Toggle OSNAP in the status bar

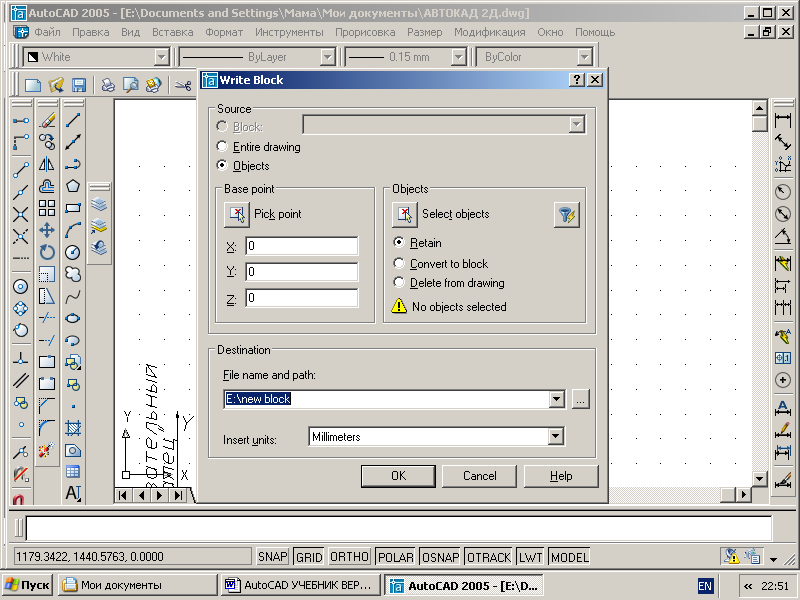point(440,556)
